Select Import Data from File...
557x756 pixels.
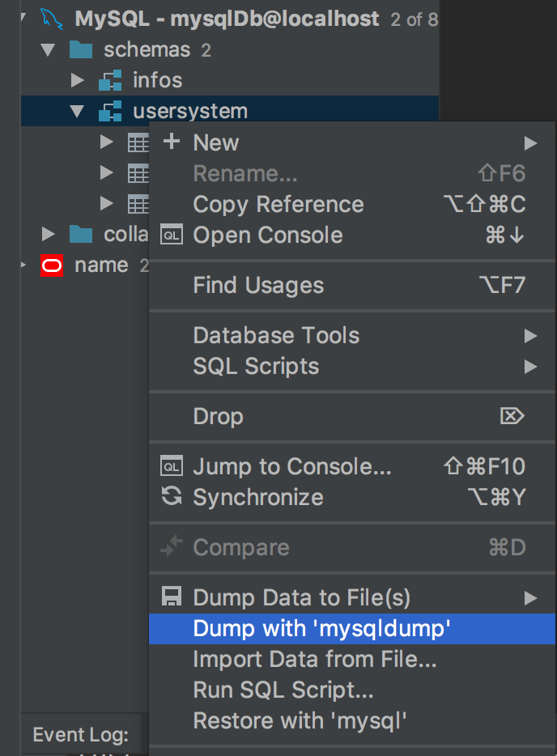(x=352, y=660)
